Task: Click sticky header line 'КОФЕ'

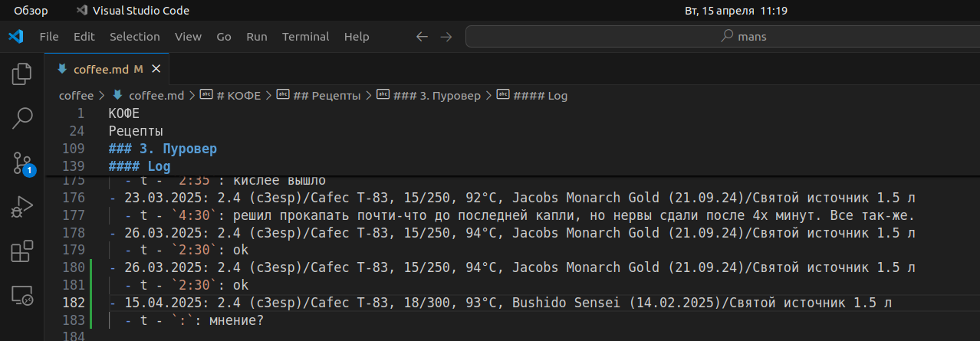Action: 124,113
